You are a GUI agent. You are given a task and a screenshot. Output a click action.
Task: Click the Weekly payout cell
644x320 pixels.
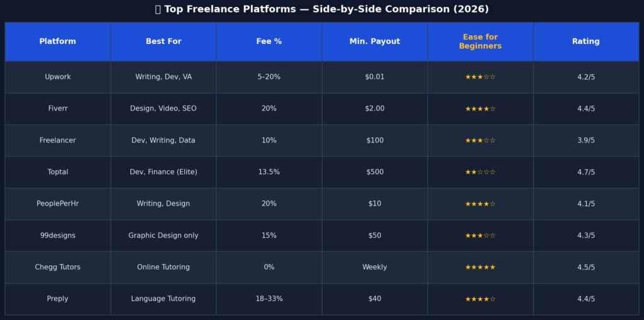375,267
